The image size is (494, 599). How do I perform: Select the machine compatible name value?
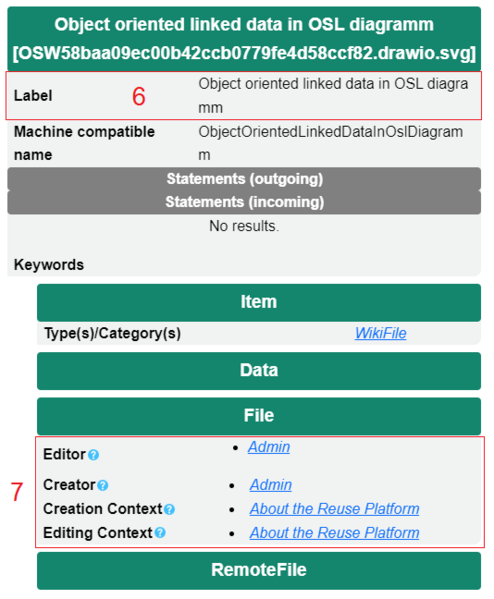tap(330, 143)
